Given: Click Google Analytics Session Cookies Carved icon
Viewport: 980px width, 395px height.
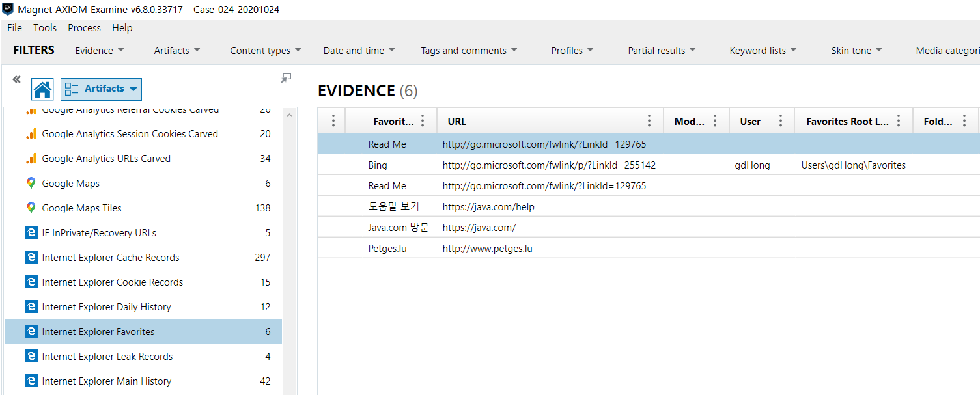Looking at the screenshot, I should tap(31, 134).
